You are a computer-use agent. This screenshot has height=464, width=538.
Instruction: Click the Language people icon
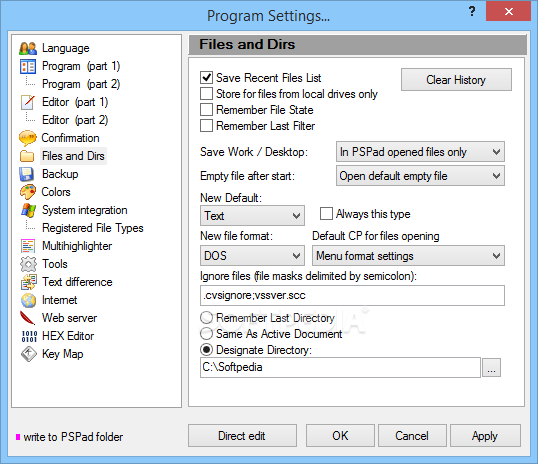click(x=28, y=48)
